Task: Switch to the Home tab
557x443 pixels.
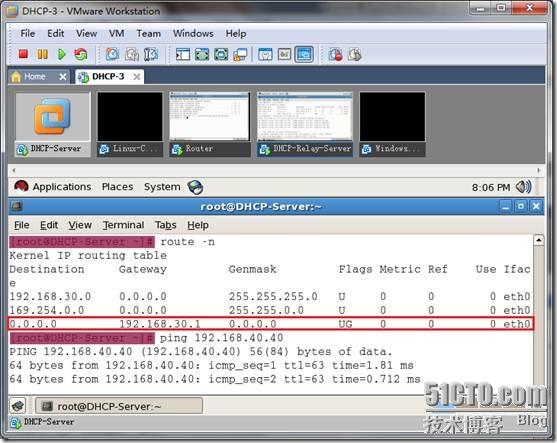Action: [34, 76]
